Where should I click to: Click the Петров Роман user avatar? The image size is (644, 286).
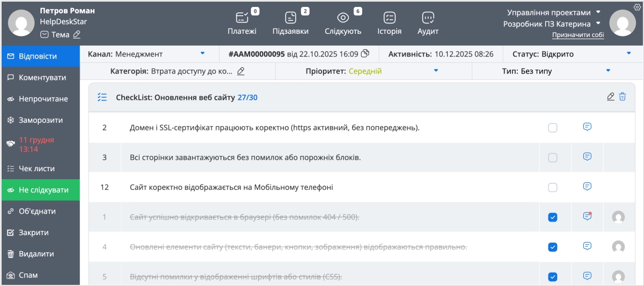[21, 23]
